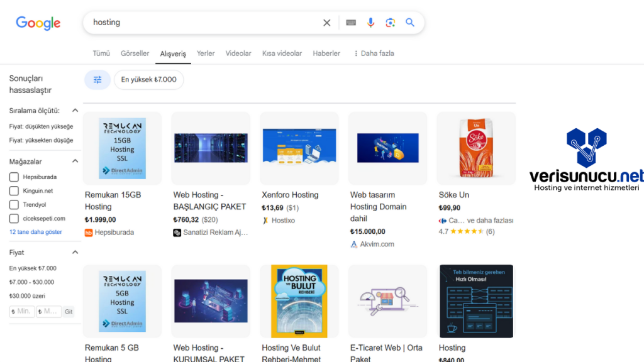Show 12 tane daha göster stores
This screenshot has height=362, width=644.
(x=36, y=232)
